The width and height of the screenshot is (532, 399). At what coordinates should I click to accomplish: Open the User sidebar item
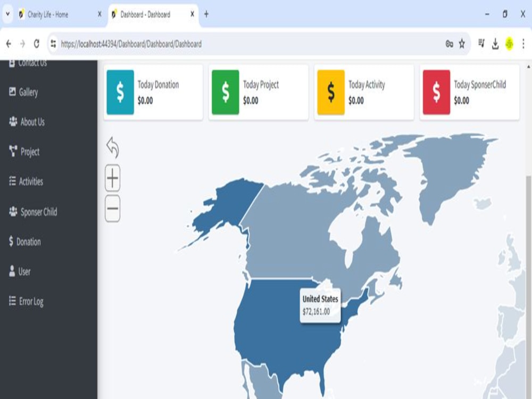click(20, 271)
